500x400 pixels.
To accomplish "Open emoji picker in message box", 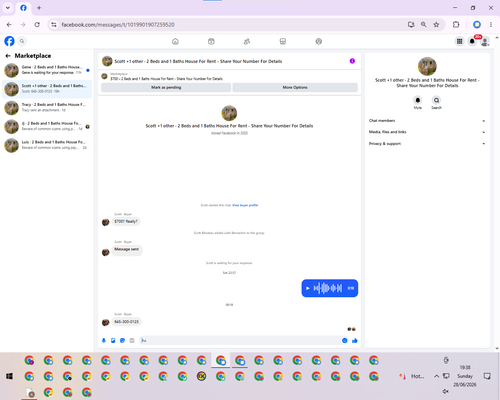I will click(x=345, y=340).
